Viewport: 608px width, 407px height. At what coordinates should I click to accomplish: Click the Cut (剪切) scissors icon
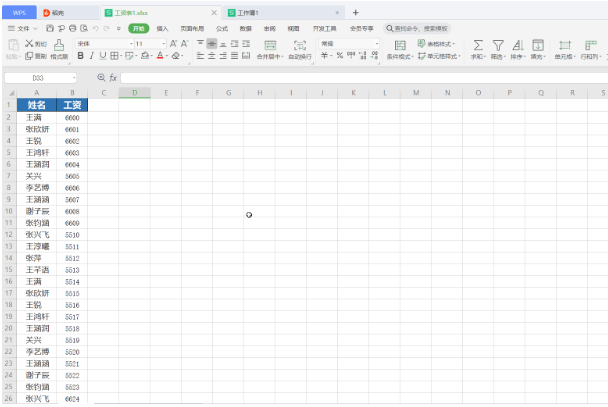coord(29,43)
